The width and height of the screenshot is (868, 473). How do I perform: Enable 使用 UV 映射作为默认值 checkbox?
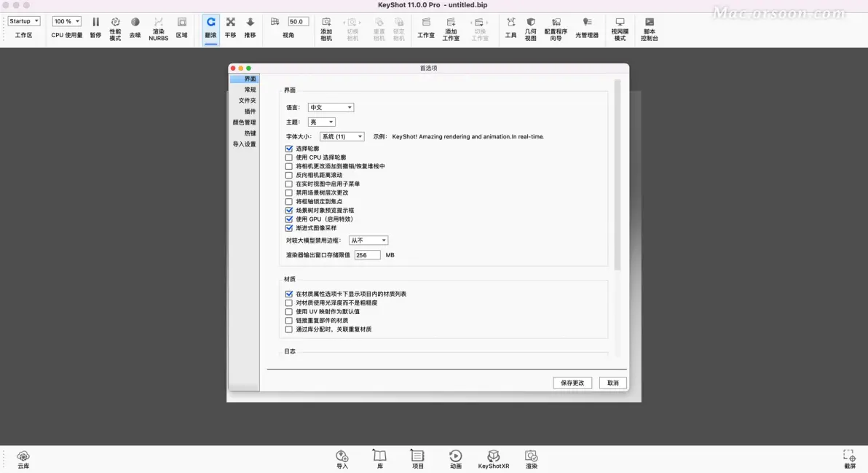[289, 312]
